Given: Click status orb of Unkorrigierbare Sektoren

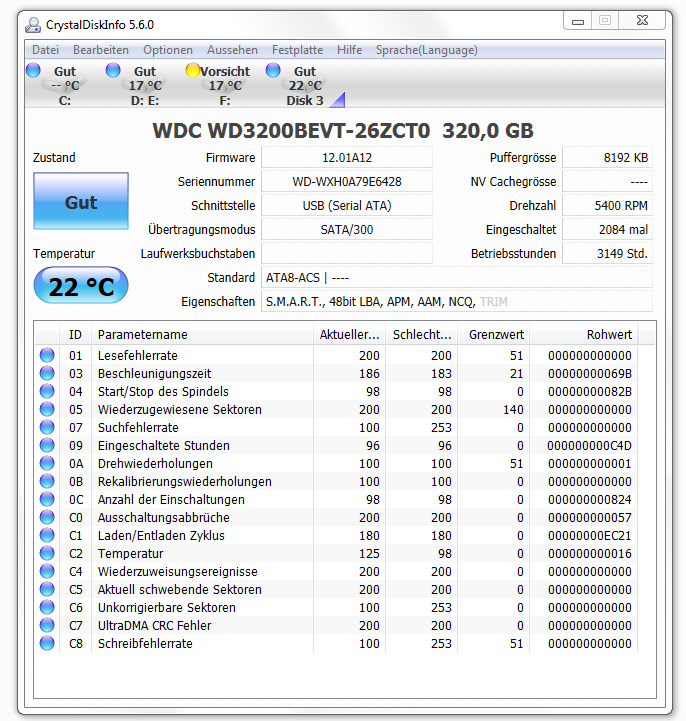Looking at the screenshot, I should pyautogui.click(x=47, y=607).
